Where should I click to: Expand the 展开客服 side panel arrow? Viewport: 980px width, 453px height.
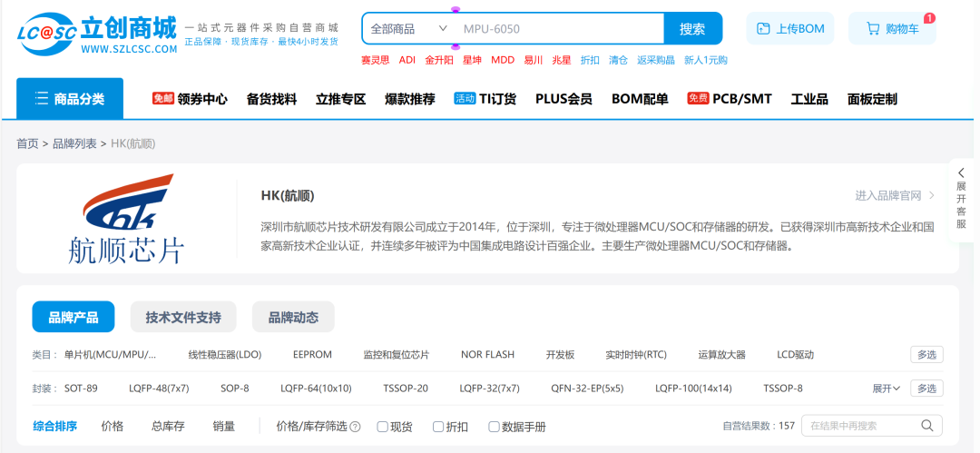coord(962,172)
